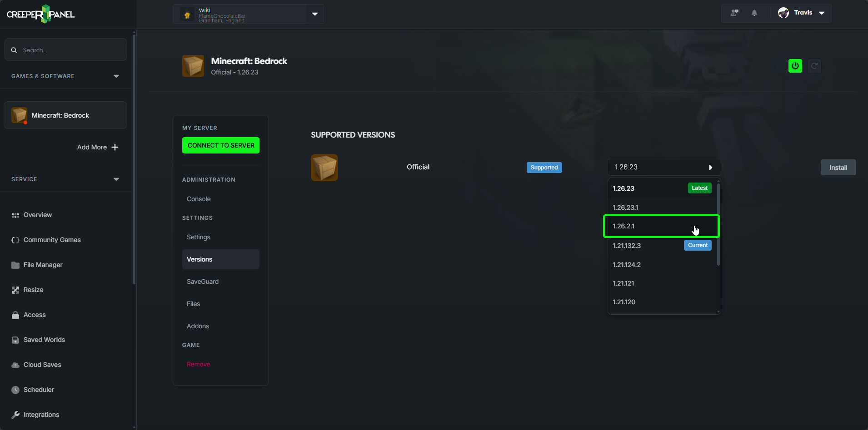Select version 1.26.2.1
The height and width of the screenshot is (430, 868).
(661, 226)
